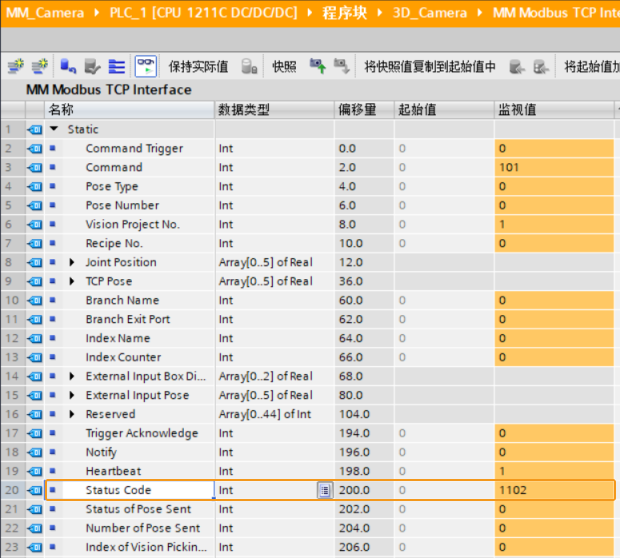Click the 将起始值 button at toolbar end
Viewport: 620px width, 558px height.
click(x=592, y=66)
